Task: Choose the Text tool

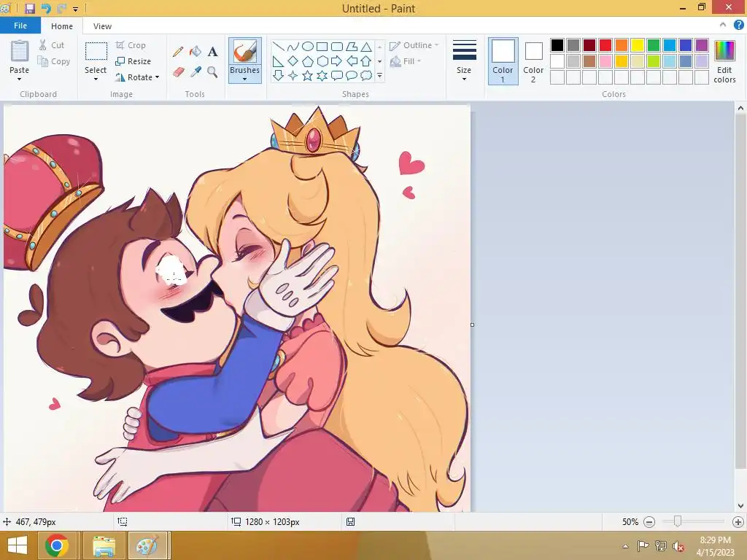Action: tap(212, 52)
